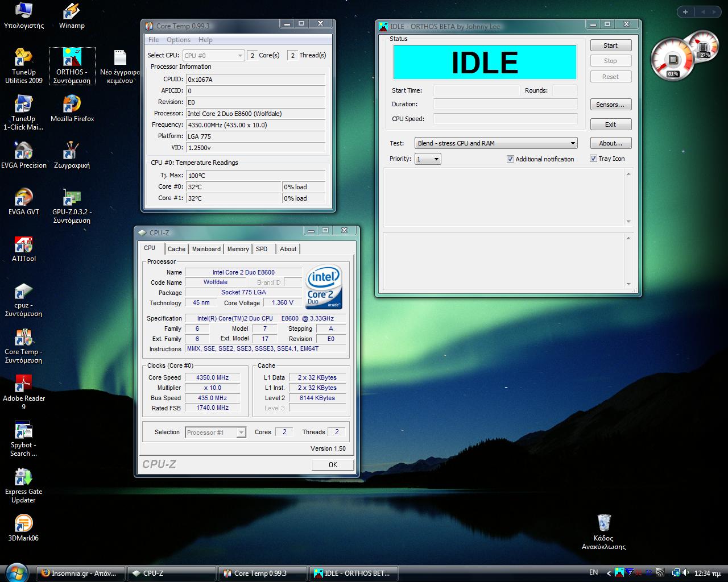Viewport: 728px width, 582px height.
Task: Select the CPU tab in CPU-Z
Action: click(150, 248)
